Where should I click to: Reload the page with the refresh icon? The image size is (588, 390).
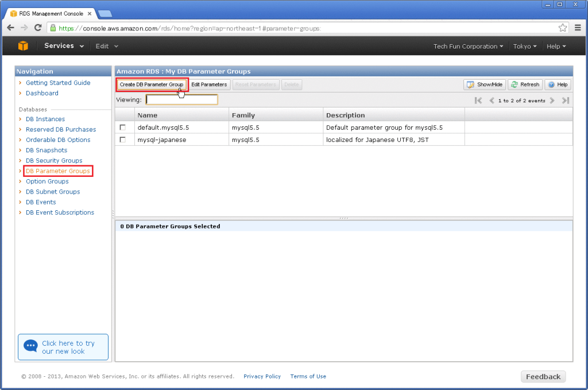point(38,28)
